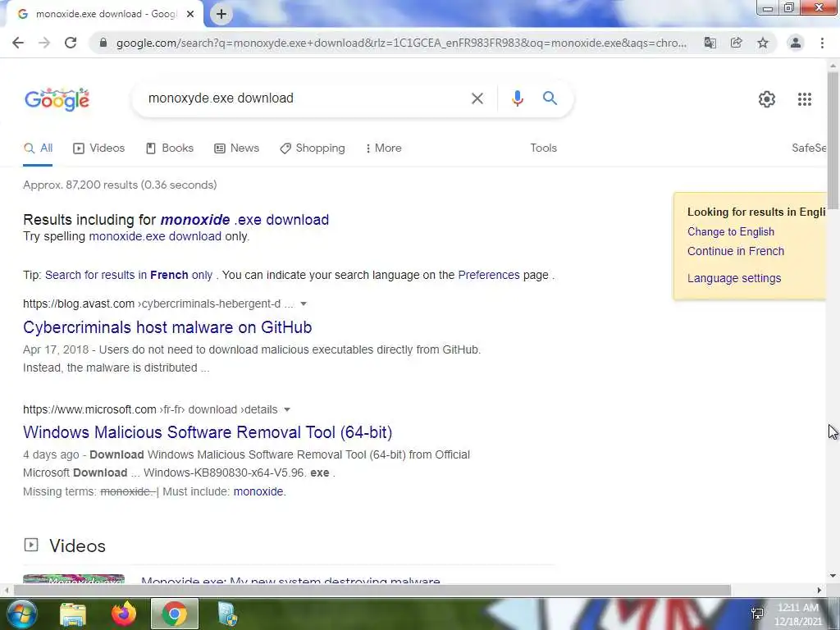The image size is (840, 630).
Task: Clear the search box with the X icon
Action: point(477,98)
